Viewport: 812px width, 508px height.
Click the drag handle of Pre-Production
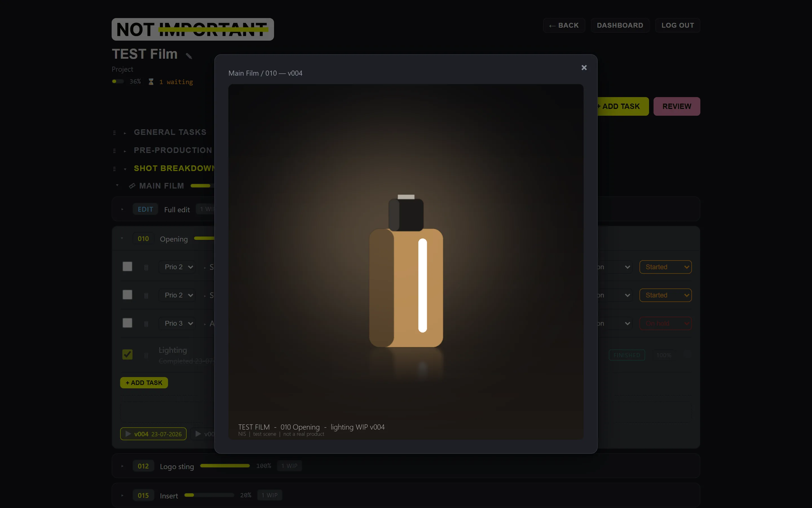pyautogui.click(x=114, y=151)
